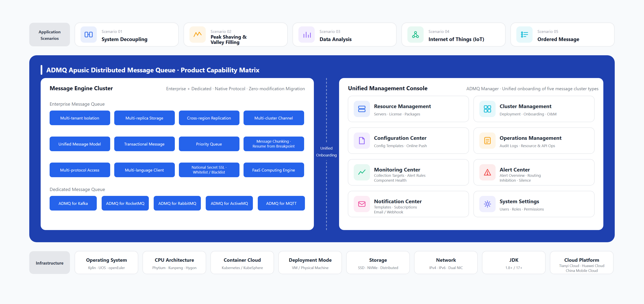Click the Cloud Platform card

click(x=582, y=263)
